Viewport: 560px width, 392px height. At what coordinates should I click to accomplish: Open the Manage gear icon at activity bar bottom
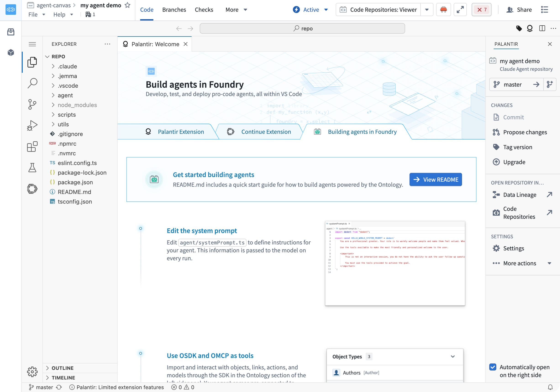point(32,371)
